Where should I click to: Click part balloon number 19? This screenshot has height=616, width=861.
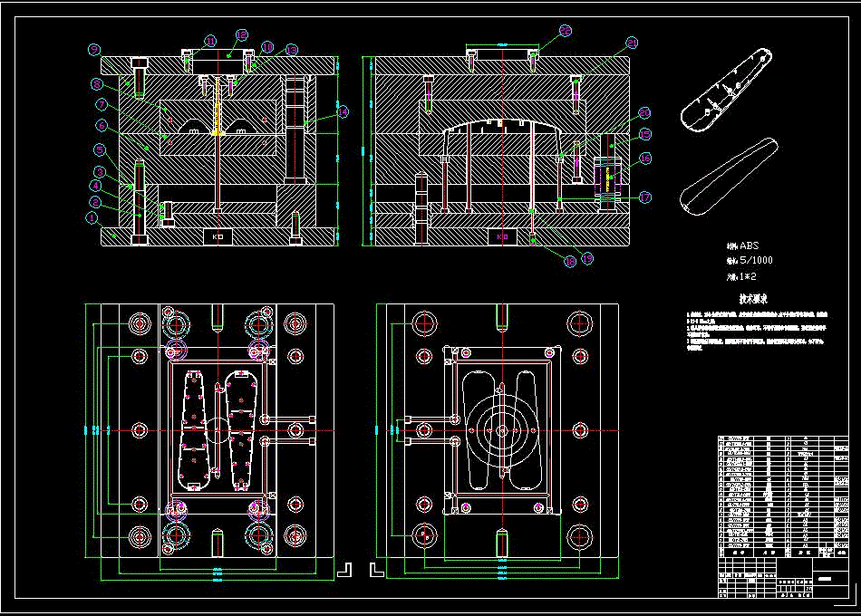587,258
